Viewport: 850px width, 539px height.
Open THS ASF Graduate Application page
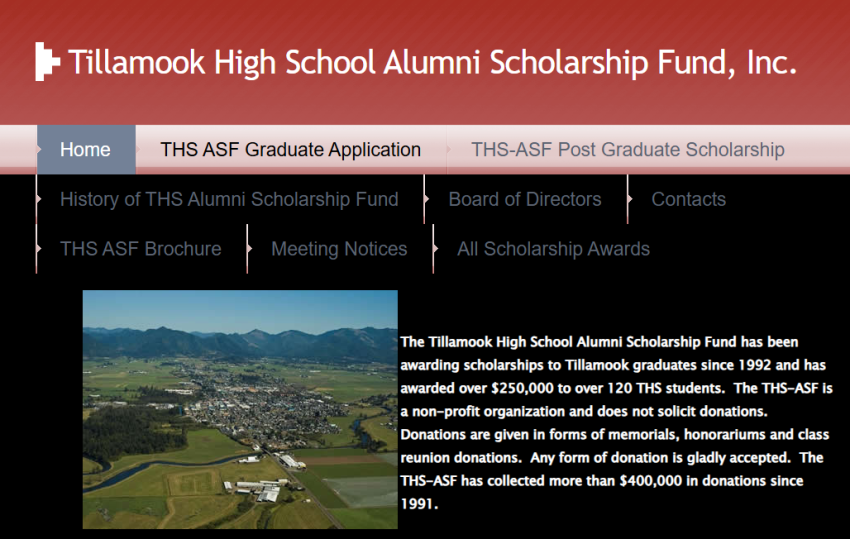(290, 150)
